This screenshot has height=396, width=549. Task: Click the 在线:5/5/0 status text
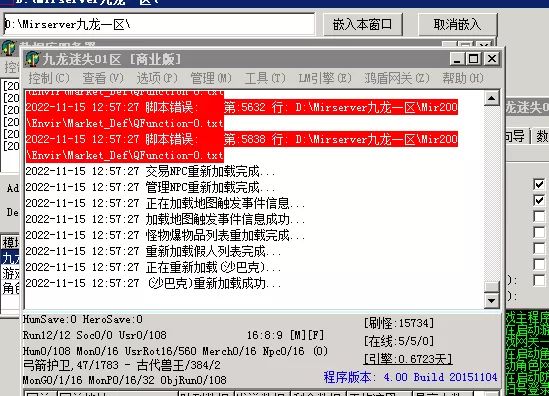[x=399, y=341]
